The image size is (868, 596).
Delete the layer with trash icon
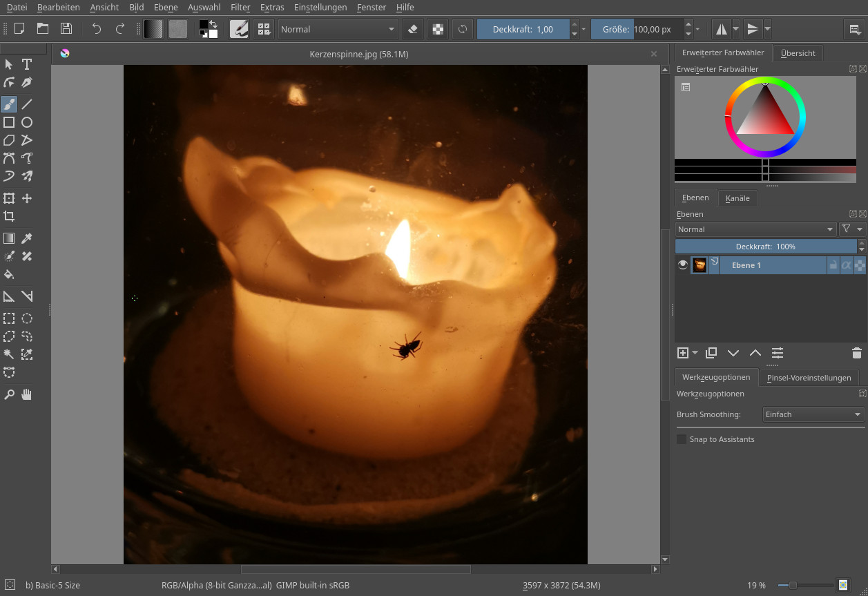[857, 353]
